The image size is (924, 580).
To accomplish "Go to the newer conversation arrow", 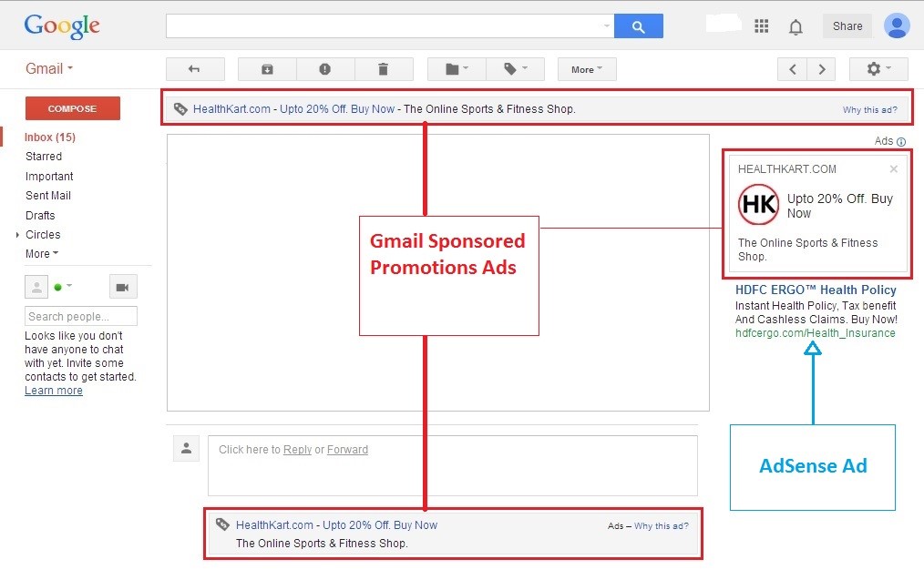I will tap(793, 69).
